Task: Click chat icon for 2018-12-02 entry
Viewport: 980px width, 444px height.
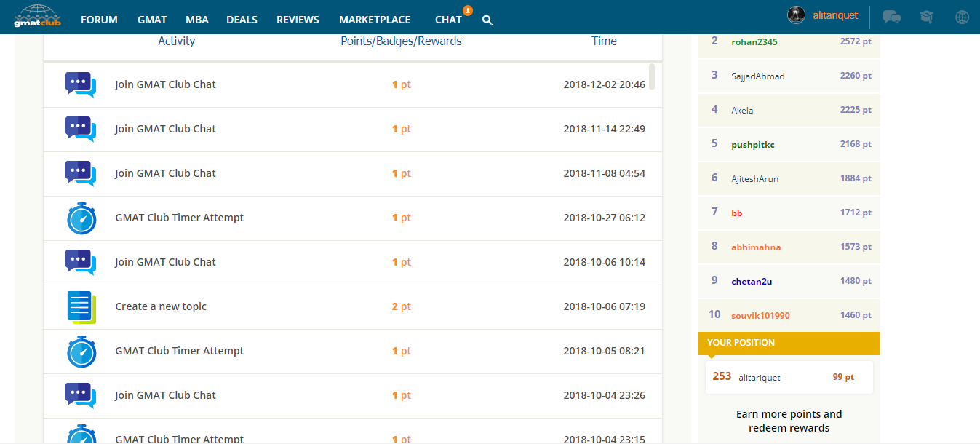Action: click(81, 84)
